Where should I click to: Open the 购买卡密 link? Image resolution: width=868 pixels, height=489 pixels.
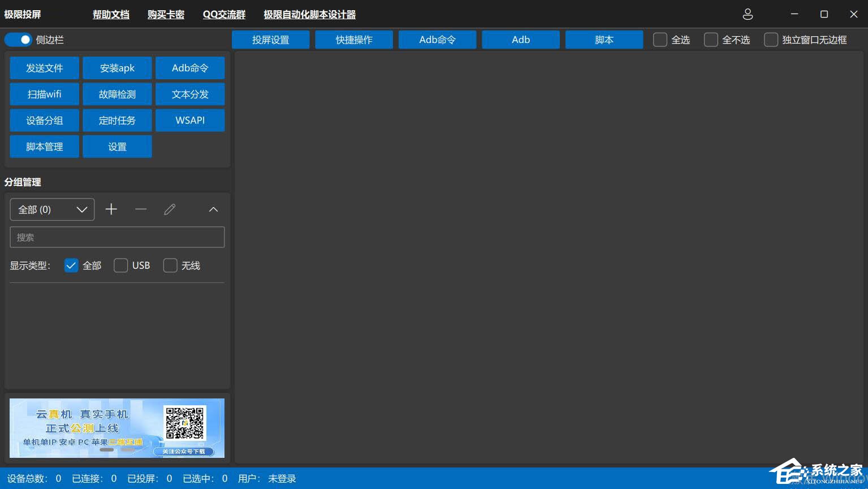coord(166,15)
